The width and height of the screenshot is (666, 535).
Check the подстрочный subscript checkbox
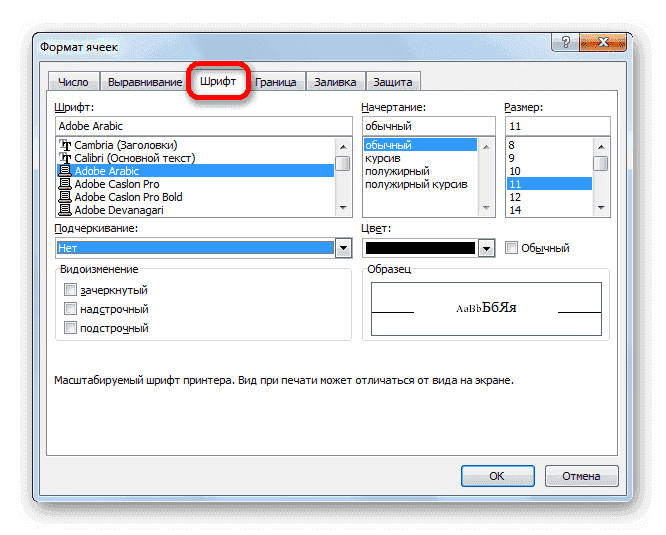[70, 328]
